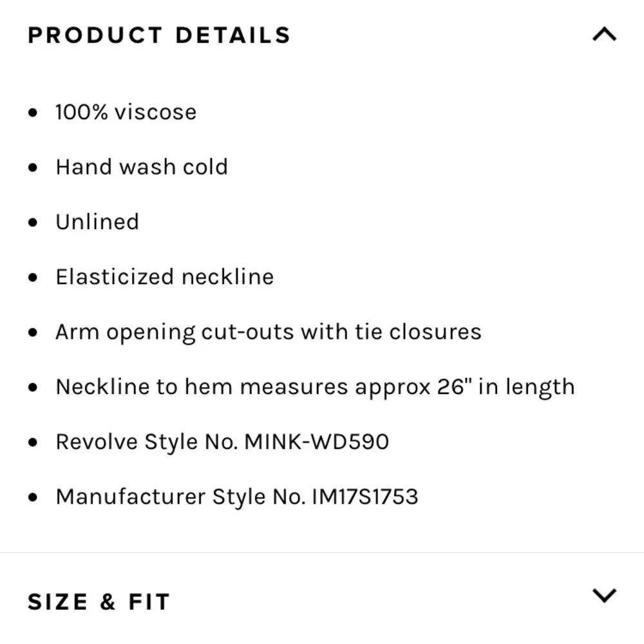Click the bullet beside Neckline to hem
The width and height of the screenshot is (644, 644).
[33, 388]
